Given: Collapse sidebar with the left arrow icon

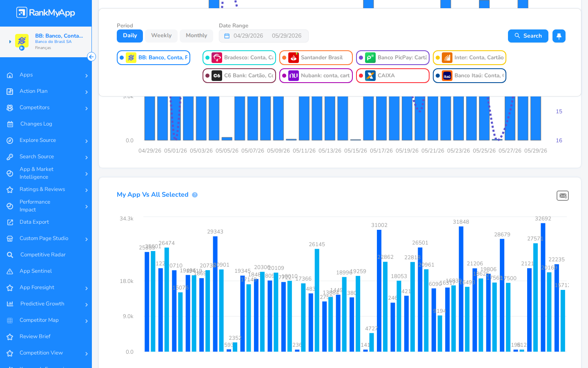Looking at the screenshot, I should coord(91,57).
